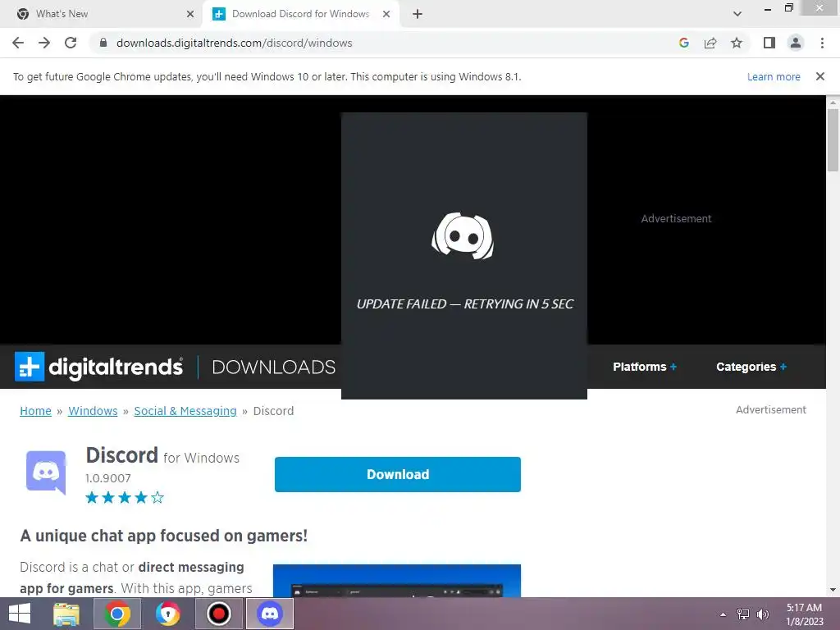Screen dimensions: 840x630
Task: Open tab search chevron
Action: point(737,14)
